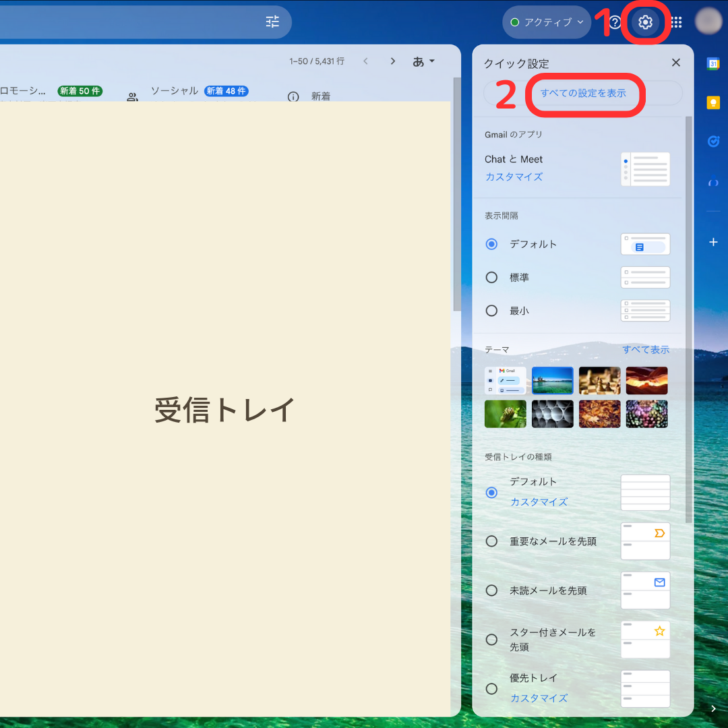Click デフォルト density preview thumbnail
Image resolution: width=728 pixels, height=728 pixels.
click(645, 244)
